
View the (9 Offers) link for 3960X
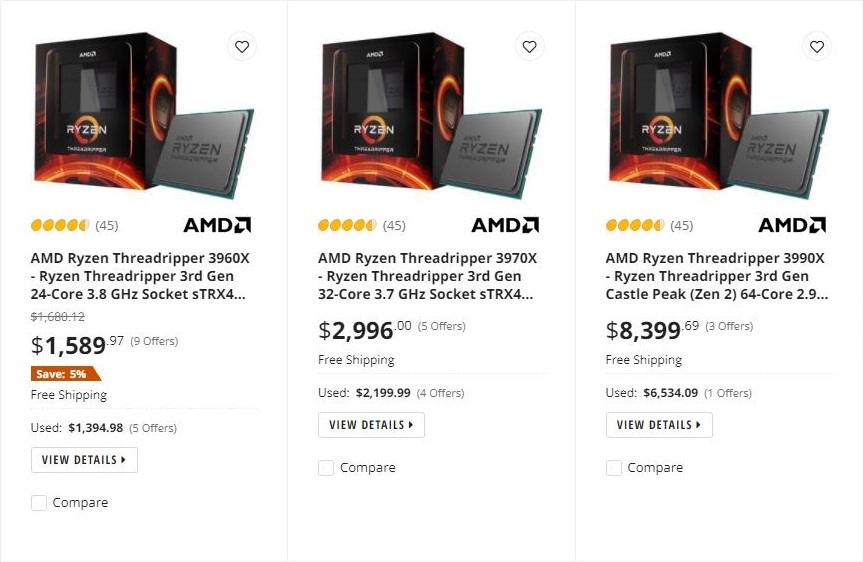pos(154,341)
